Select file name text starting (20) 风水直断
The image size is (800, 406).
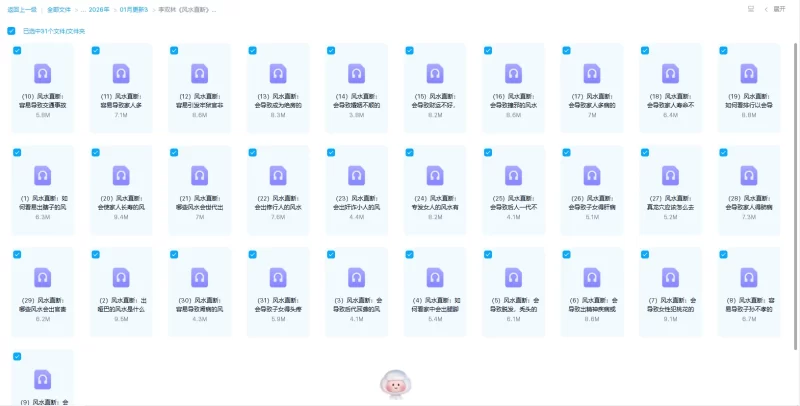pyautogui.click(x=121, y=202)
